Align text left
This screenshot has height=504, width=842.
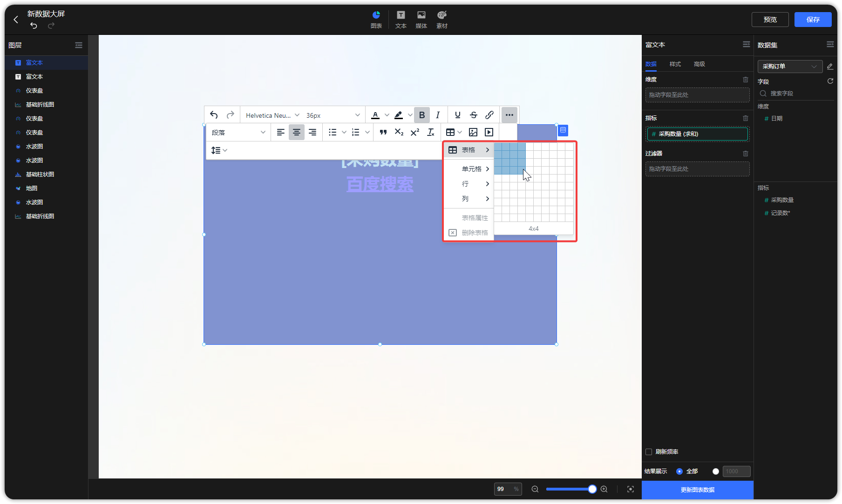coord(281,132)
